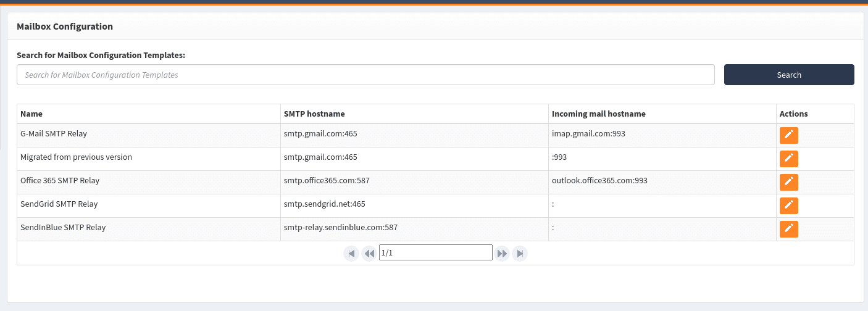This screenshot has height=311, width=868.
Task: Select the imap.gmail.com:993 incoming hostname cell
Action: point(588,133)
